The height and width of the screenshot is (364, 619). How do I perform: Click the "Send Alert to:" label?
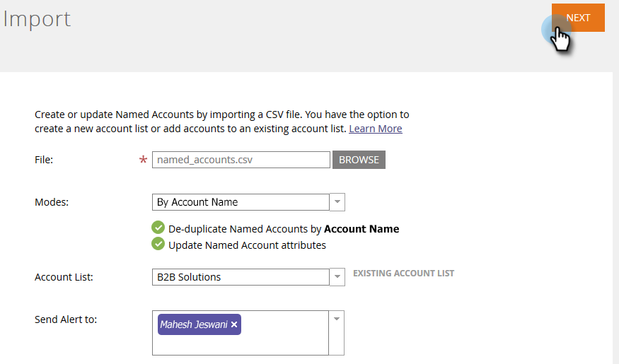[66, 319]
